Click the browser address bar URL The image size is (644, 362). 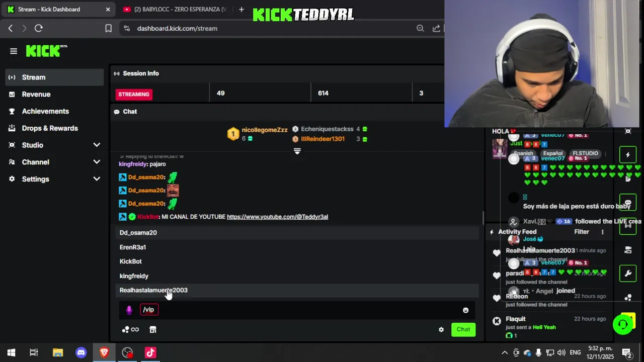click(177, 28)
